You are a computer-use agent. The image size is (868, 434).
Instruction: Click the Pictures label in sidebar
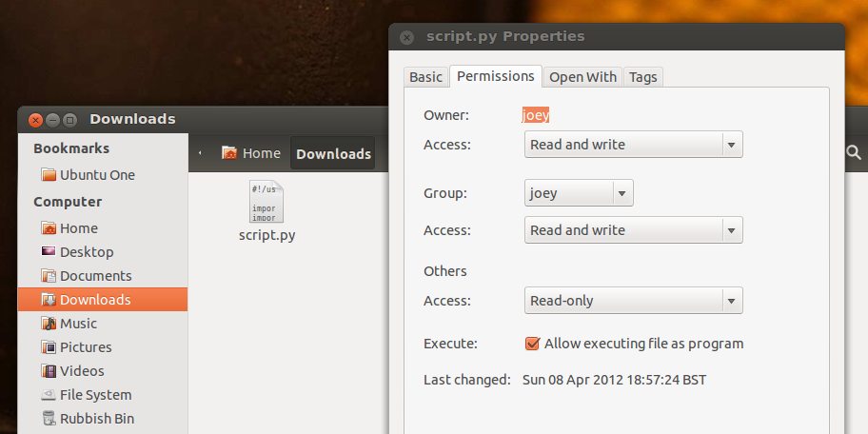click(86, 347)
